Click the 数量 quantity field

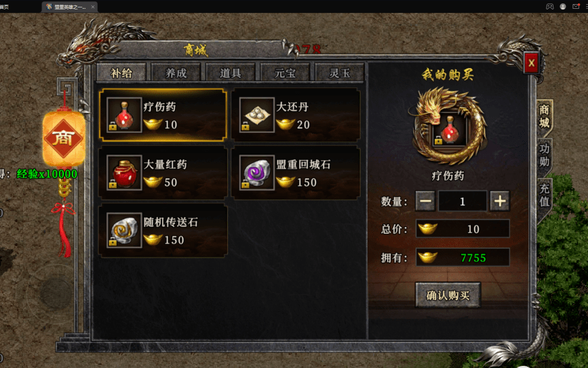[x=463, y=201]
